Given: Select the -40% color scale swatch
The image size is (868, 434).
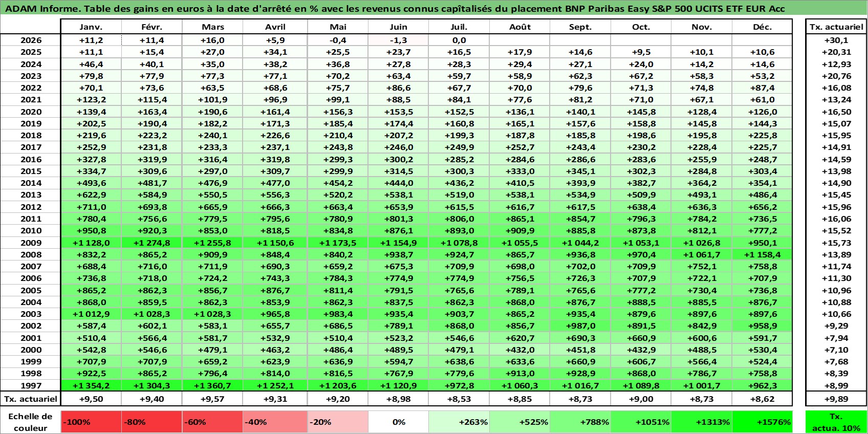Looking at the screenshot, I should [x=275, y=422].
